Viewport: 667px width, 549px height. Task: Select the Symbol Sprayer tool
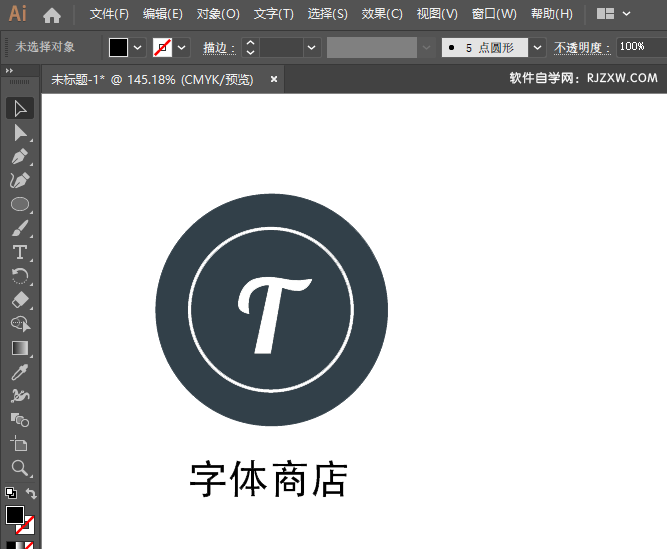tap(20, 396)
